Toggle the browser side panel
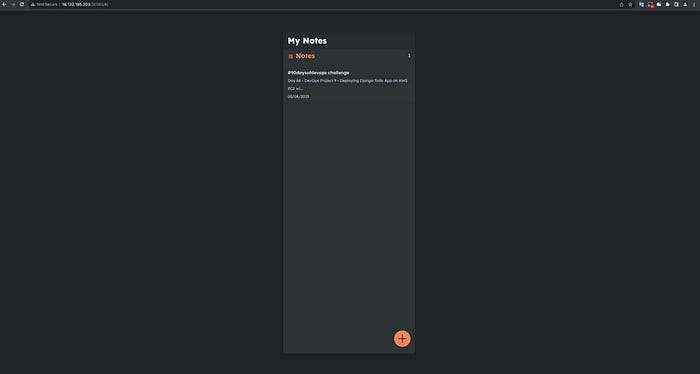The width and height of the screenshot is (700, 374). [676, 4]
